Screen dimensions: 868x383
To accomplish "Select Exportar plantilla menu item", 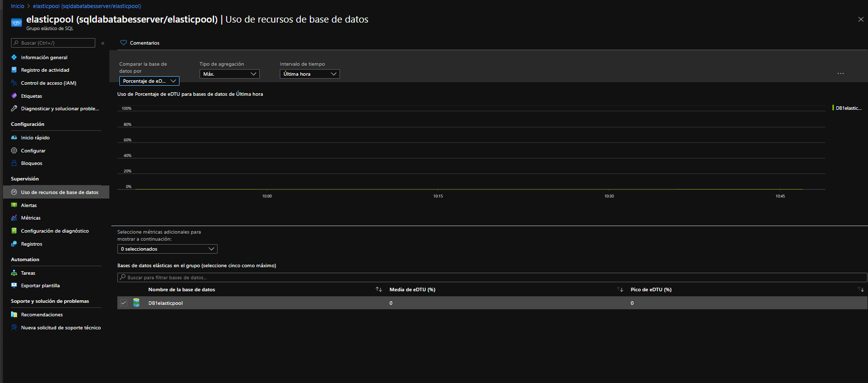I will (40, 286).
